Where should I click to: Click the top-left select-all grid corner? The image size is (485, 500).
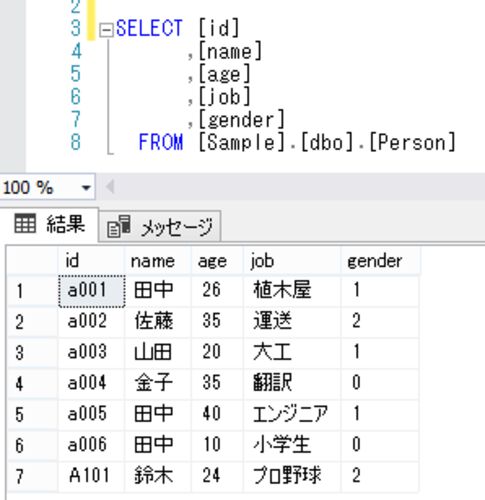(x=32, y=261)
